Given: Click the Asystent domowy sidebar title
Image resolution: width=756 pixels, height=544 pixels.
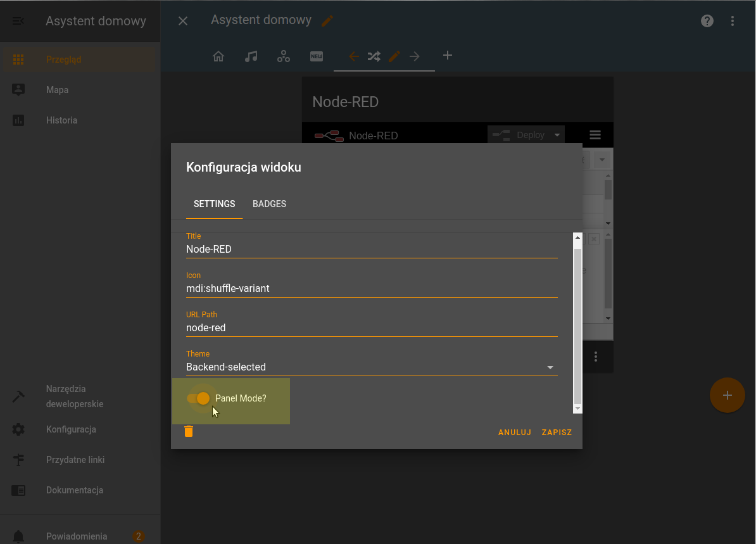Looking at the screenshot, I should pyautogui.click(x=96, y=21).
